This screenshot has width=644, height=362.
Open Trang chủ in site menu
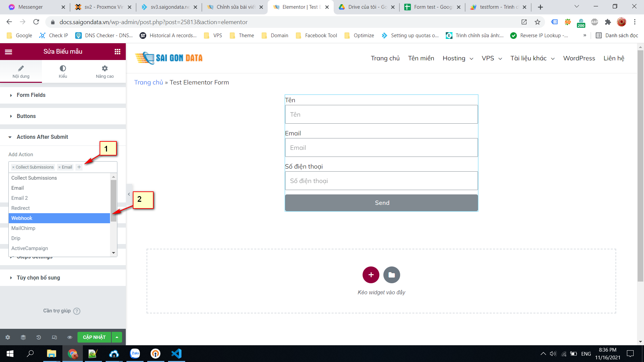385,58
